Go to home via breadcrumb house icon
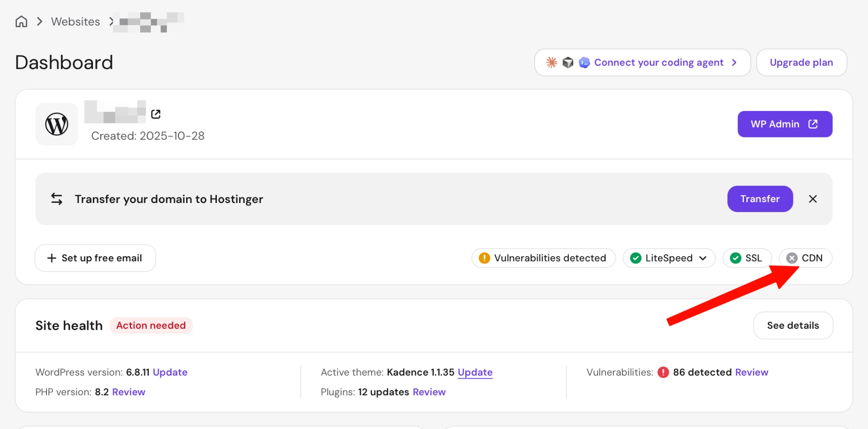 (x=21, y=21)
